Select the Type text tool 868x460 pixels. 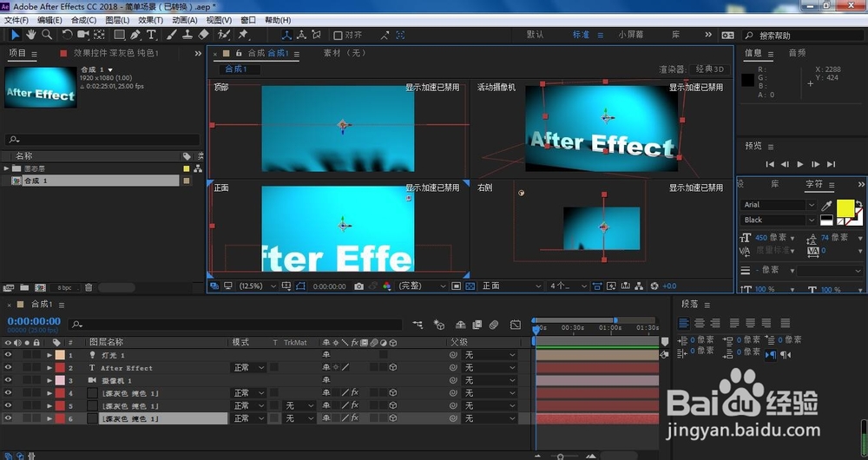(151, 35)
